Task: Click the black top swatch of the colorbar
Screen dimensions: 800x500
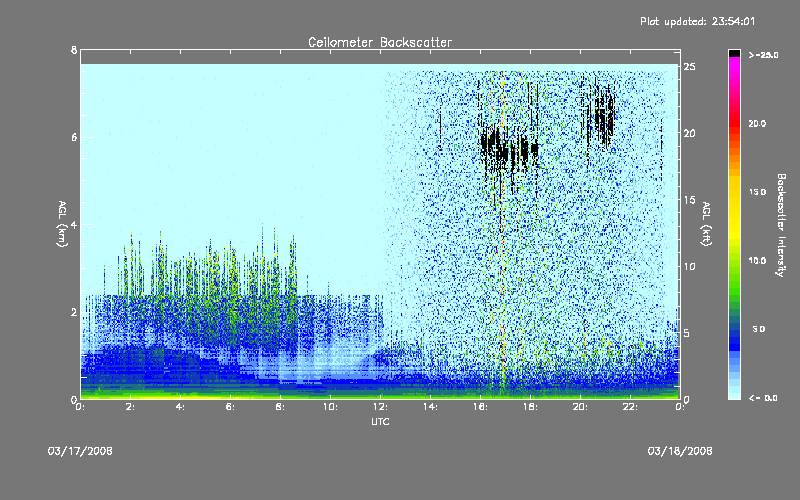Action: pos(734,53)
